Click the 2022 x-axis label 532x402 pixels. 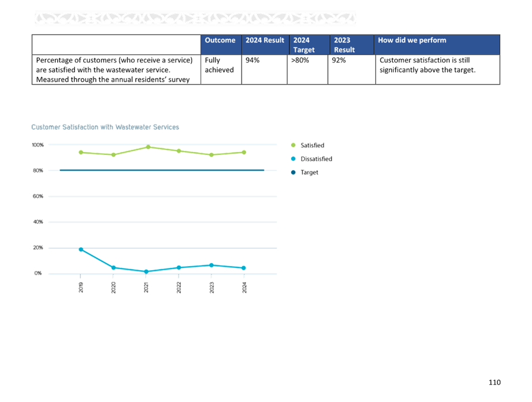[x=179, y=287]
